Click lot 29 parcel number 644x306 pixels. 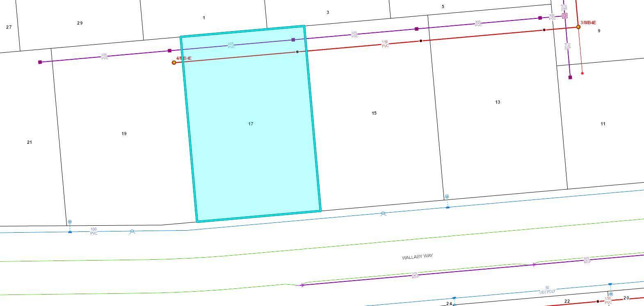tap(80, 23)
